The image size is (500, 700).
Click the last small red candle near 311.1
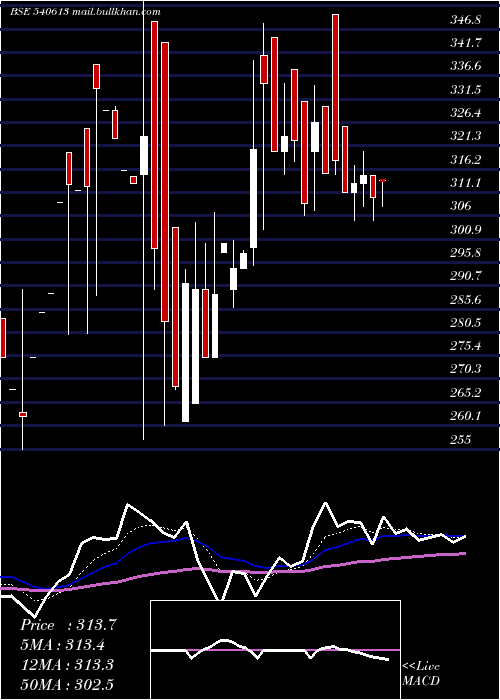tap(383, 180)
